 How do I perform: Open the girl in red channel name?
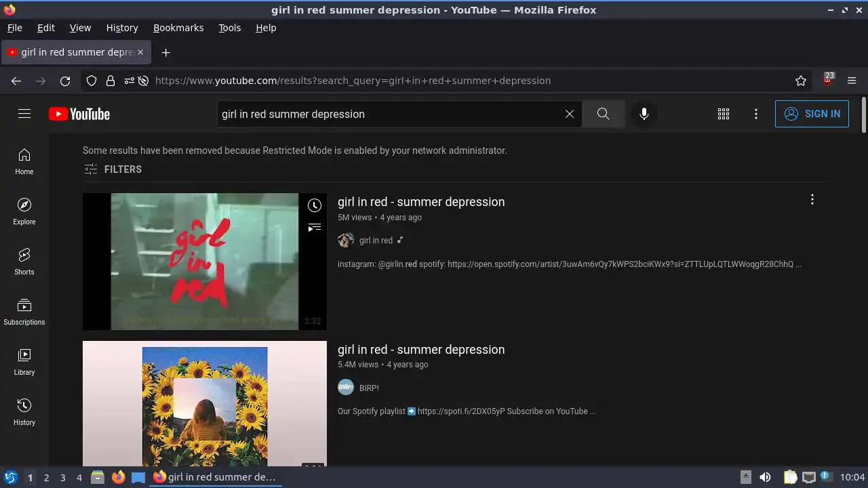tap(376, 241)
